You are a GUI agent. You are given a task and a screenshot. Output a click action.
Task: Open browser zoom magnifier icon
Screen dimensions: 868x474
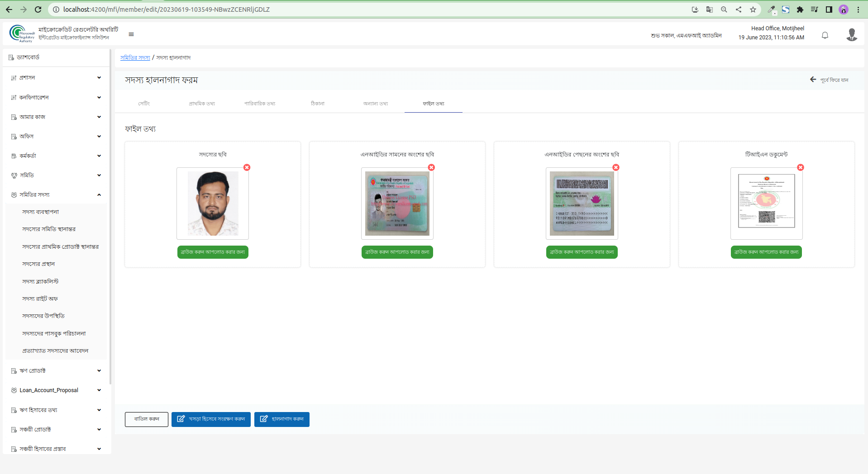(724, 9)
